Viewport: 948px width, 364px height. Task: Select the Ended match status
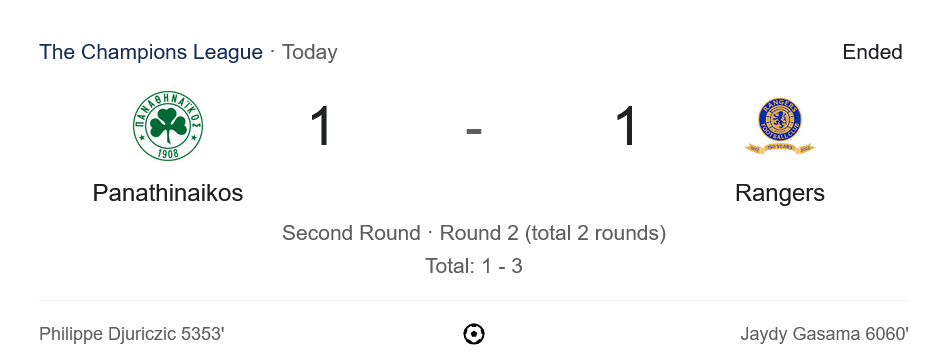[x=872, y=52]
